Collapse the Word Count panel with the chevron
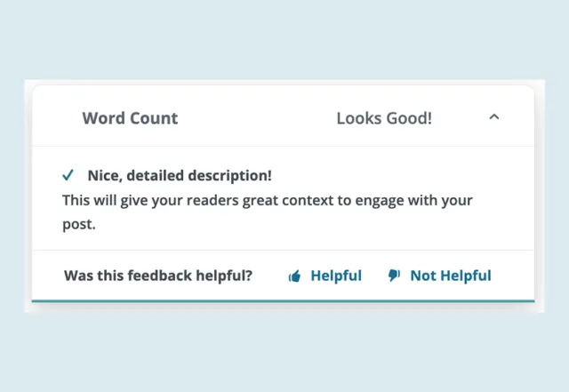Screen dimensions: 569x392 coord(495,117)
